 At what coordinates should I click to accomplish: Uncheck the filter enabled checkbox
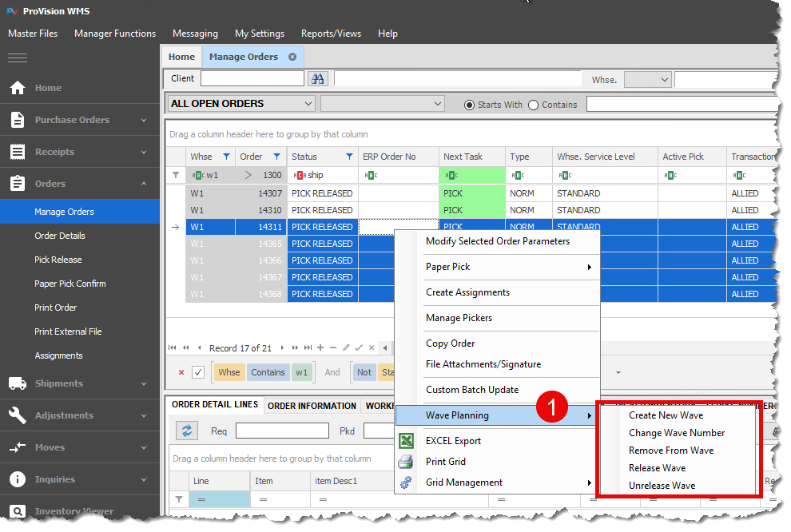[198, 372]
